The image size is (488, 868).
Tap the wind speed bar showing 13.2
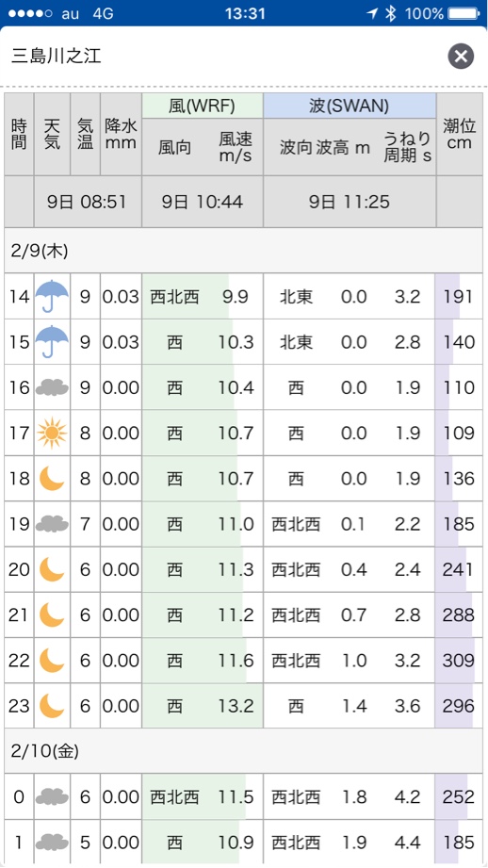[x=203, y=706]
